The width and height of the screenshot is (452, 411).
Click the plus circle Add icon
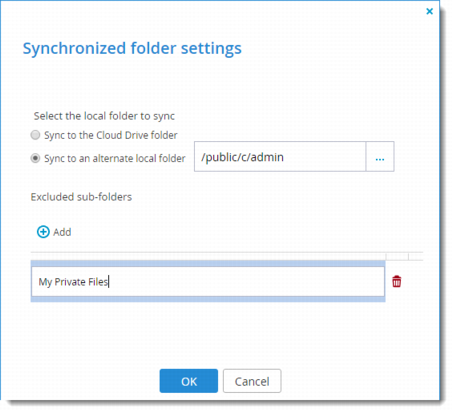(43, 232)
